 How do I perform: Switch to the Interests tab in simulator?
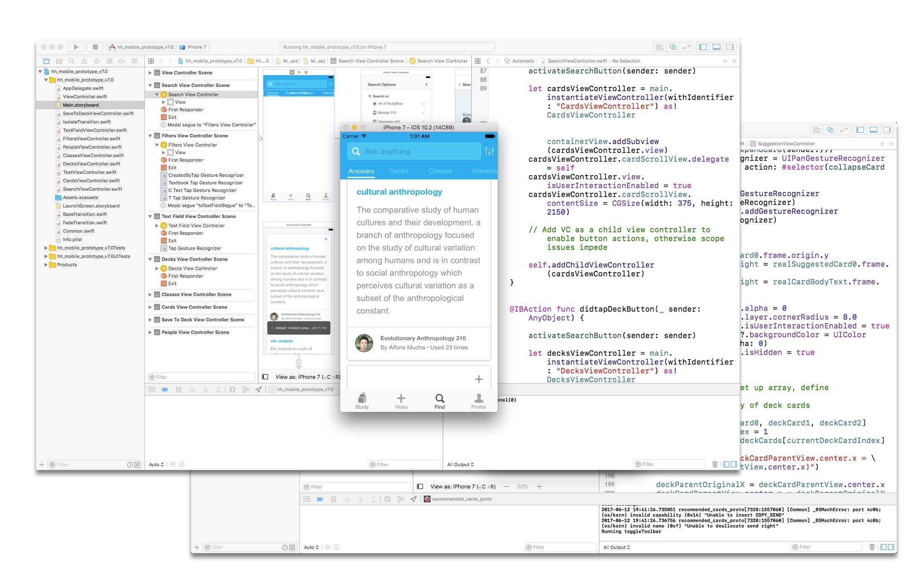[484, 171]
